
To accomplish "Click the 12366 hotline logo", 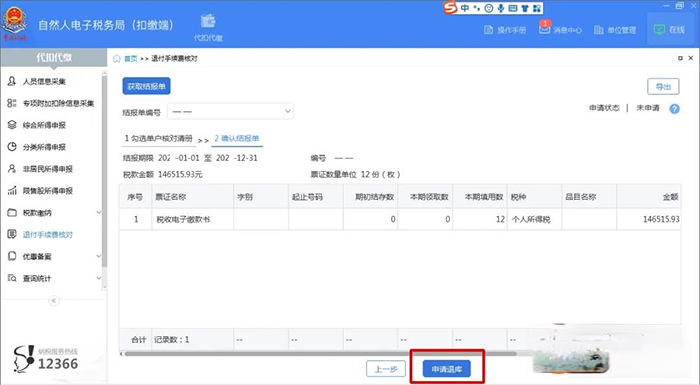I will 46,358.
